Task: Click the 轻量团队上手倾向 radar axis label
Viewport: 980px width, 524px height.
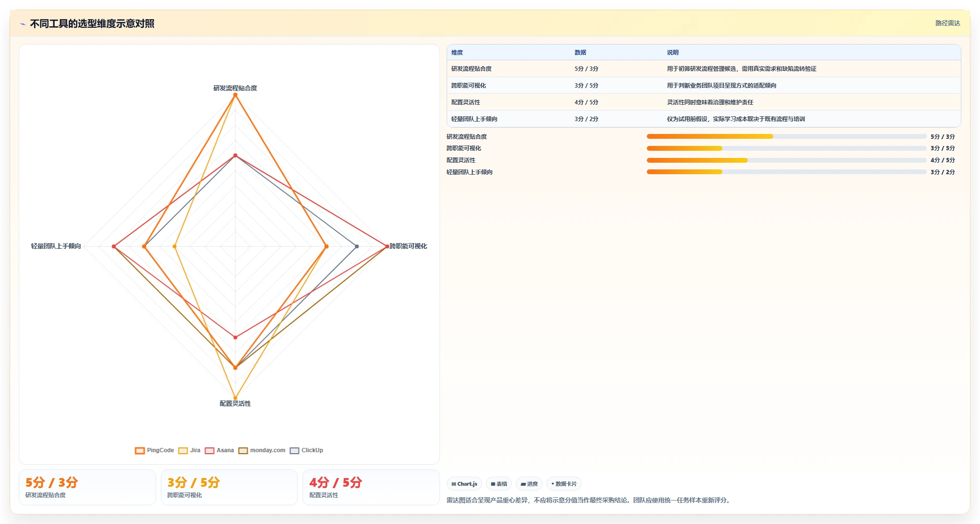Action: point(56,246)
